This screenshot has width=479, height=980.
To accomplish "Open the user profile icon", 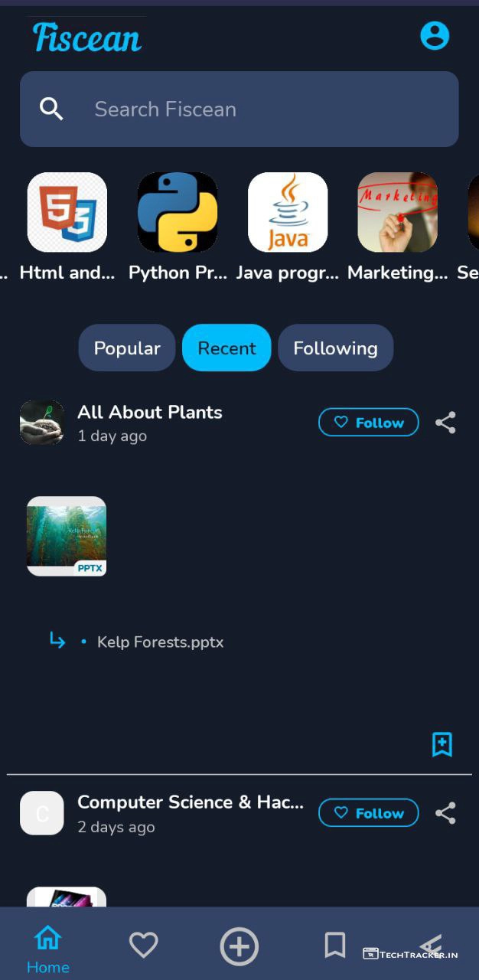I will tap(435, 36).
